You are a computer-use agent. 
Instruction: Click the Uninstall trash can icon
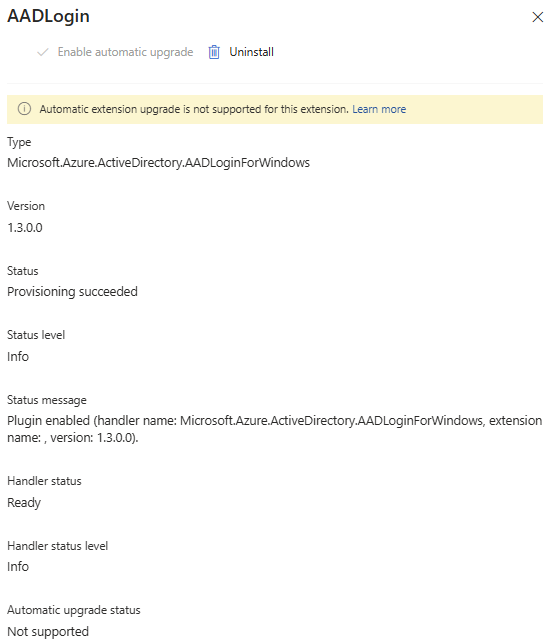214,52
